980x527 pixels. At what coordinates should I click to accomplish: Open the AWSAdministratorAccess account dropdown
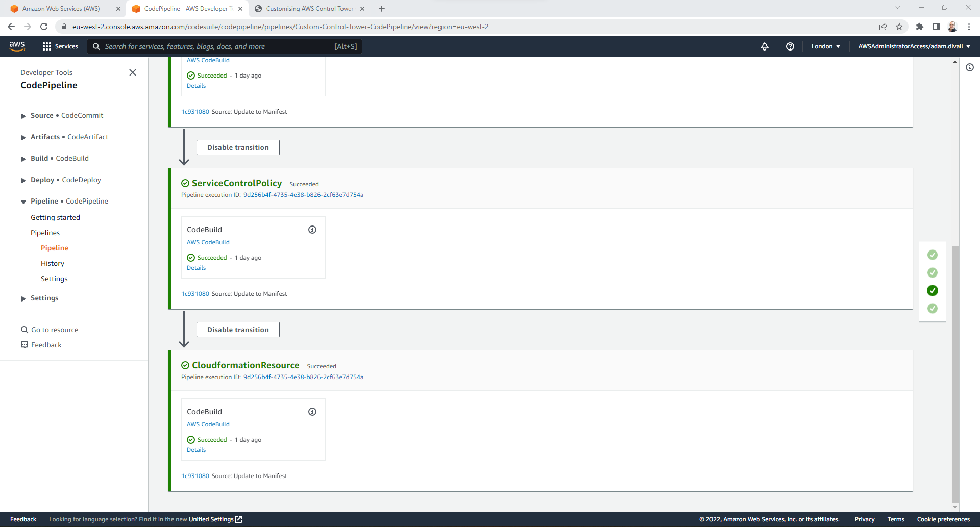(x=914, y=46)
